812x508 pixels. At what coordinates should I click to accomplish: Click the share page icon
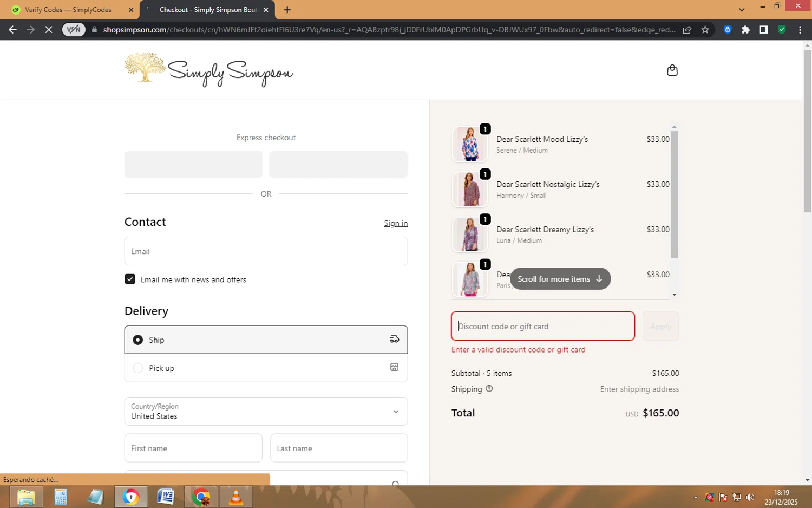coord(687,30)
